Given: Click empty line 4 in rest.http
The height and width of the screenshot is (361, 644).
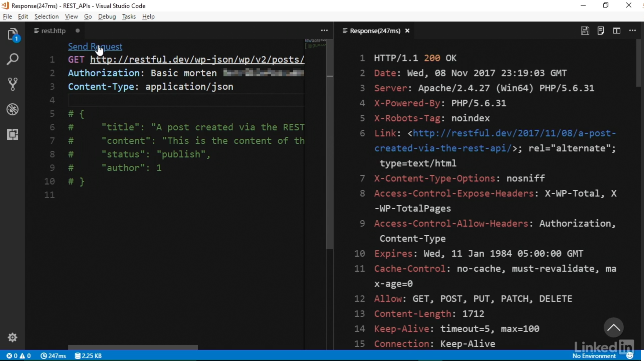Looking at the screenshot, I should (186, 100).
